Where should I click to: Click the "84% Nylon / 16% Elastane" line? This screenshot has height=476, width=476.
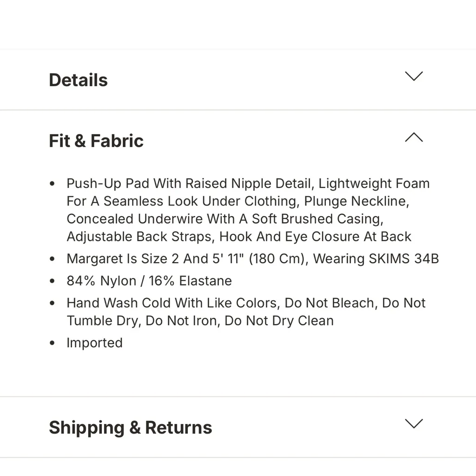[149, 281]
